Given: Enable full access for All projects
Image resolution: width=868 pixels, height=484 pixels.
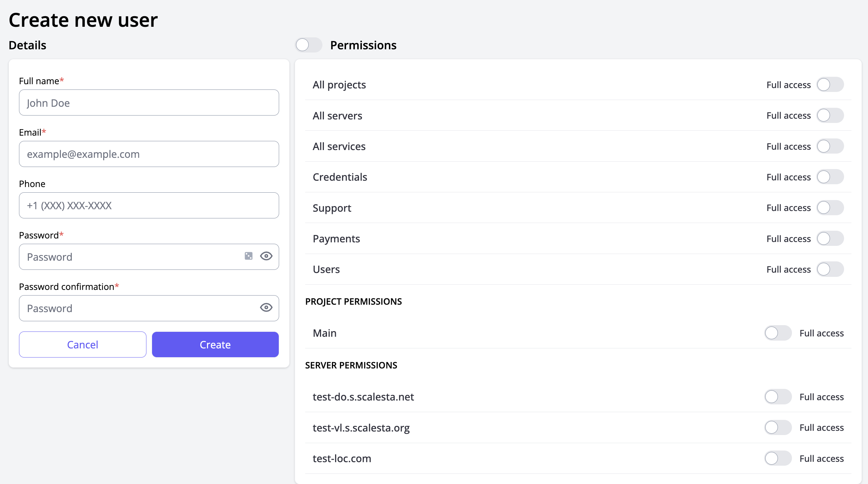Looking at the screenshot, I should [830, 85].
